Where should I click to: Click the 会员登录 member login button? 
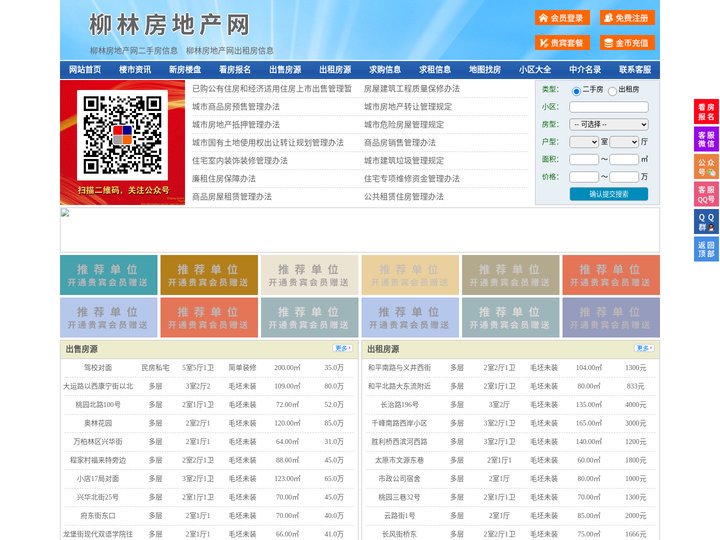[562, 18]
